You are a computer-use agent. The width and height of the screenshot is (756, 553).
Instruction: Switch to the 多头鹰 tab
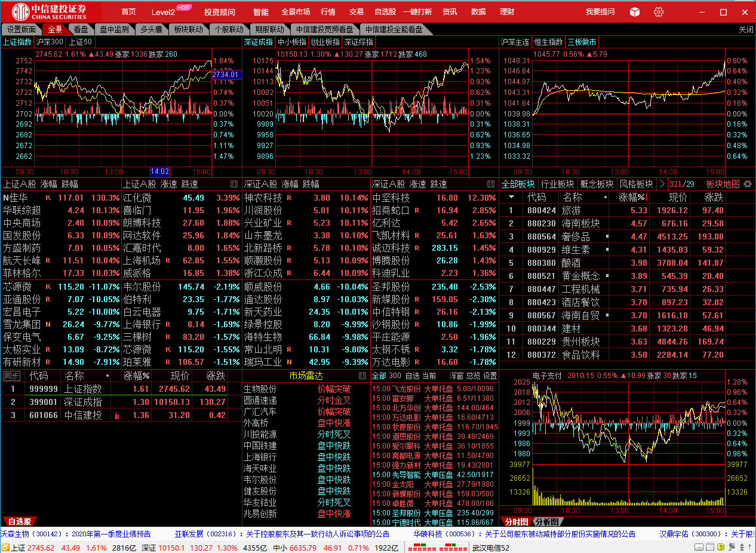[152, 29]
